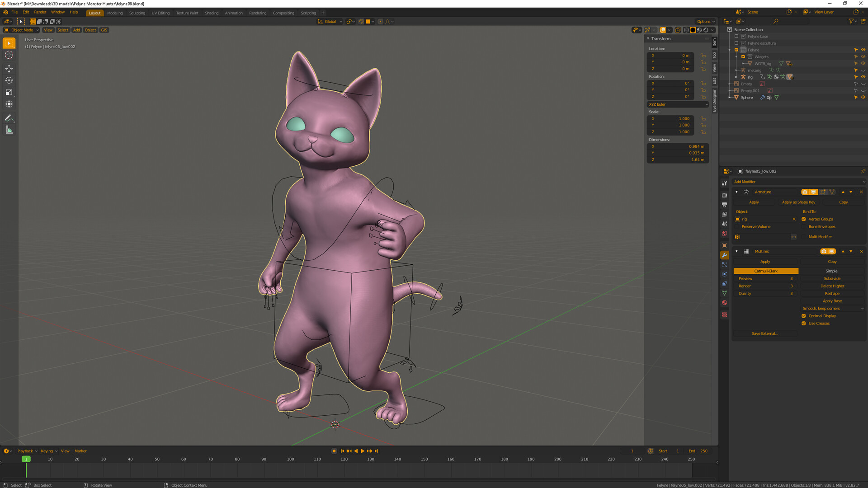The image size is (868, 488).
Task: Select the Rotate tool
Action: (9, 80)
